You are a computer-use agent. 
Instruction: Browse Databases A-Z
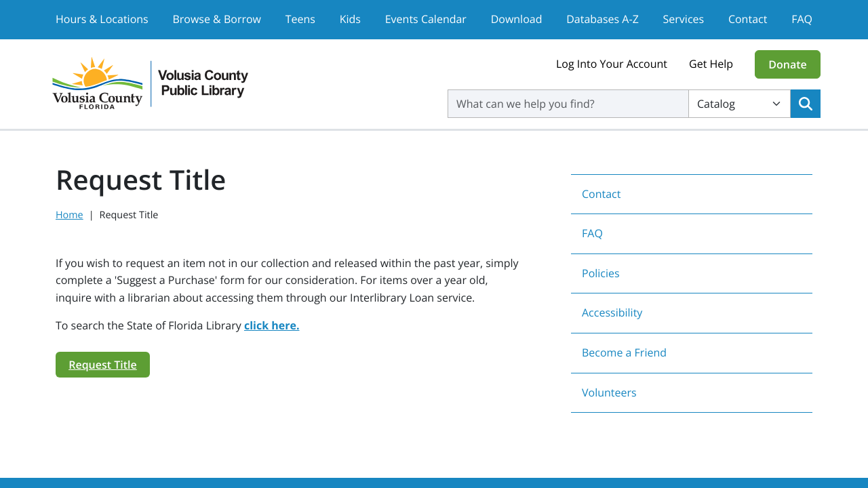click(x=602, y=19)
